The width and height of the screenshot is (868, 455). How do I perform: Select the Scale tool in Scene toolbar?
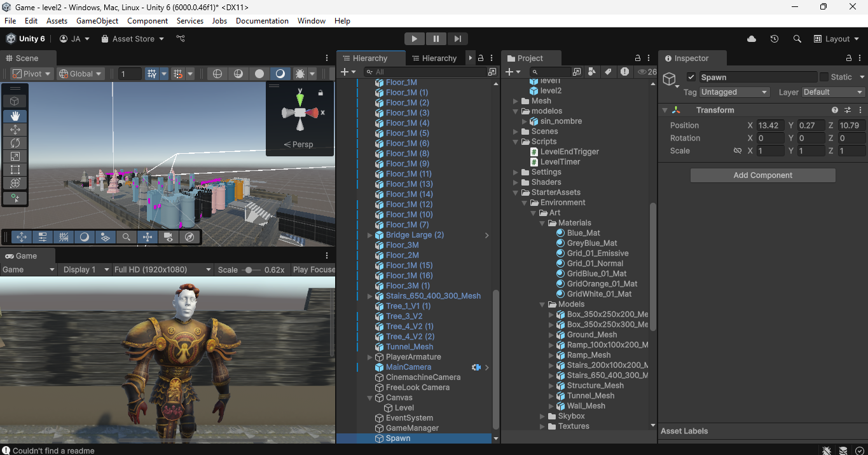(x=15, y=156)
